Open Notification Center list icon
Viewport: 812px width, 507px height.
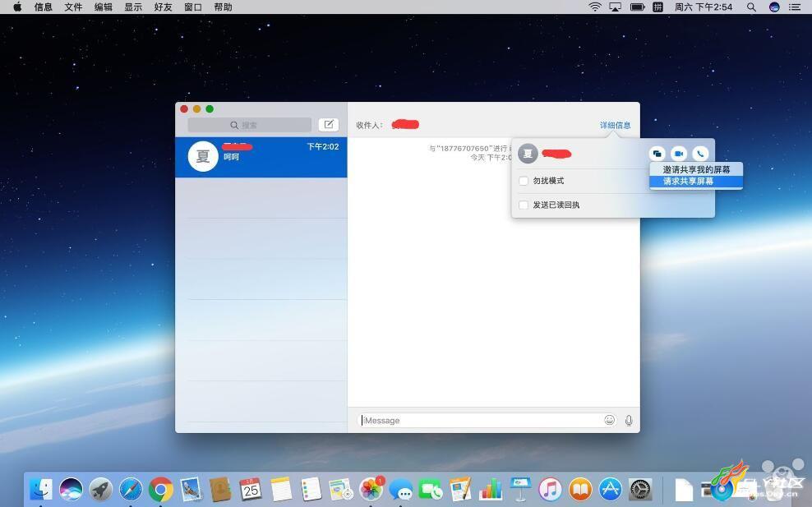[x=795, y=7]
